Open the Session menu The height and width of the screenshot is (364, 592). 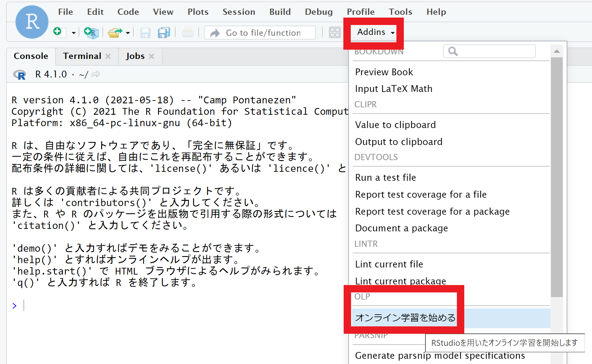pyautogui.click(x=239, y=12)
